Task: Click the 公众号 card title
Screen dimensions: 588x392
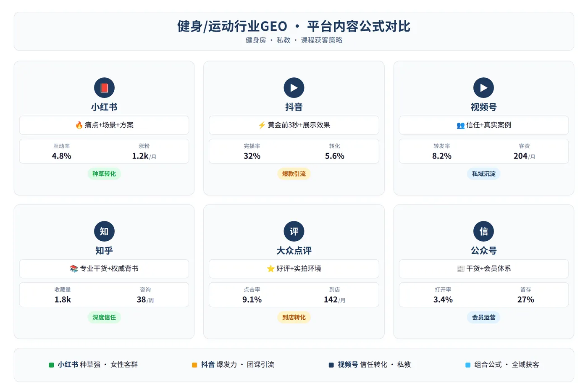Action: coord(484,251)
